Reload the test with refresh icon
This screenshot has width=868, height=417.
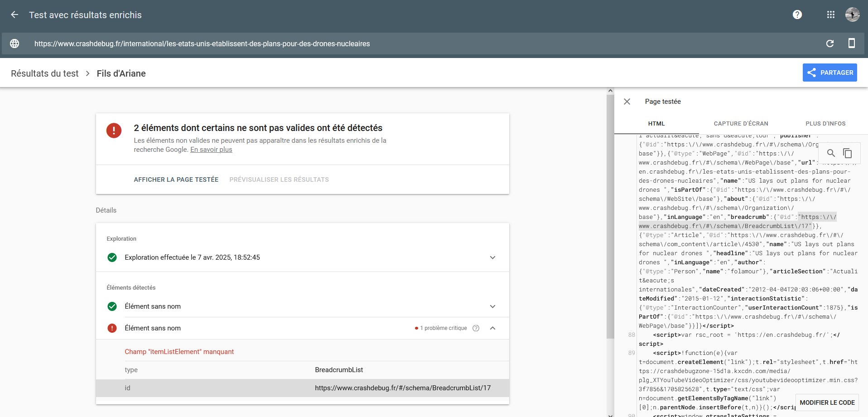click(830, 44)
